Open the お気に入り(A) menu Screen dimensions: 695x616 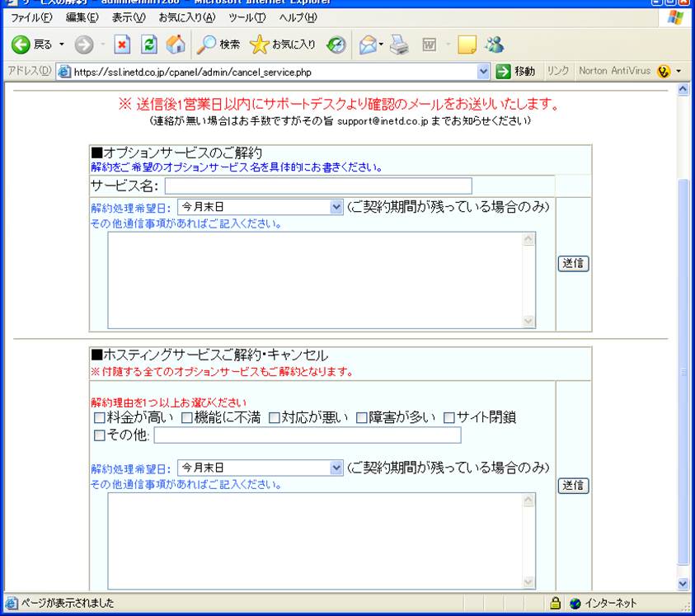[187, 18]
